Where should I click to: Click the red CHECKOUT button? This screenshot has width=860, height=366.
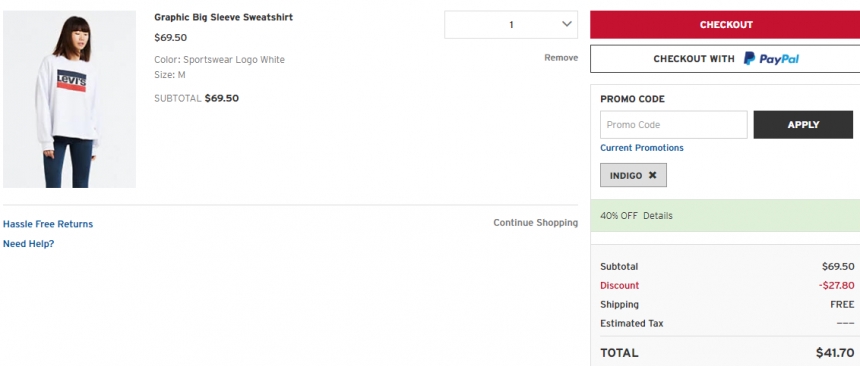725,25
